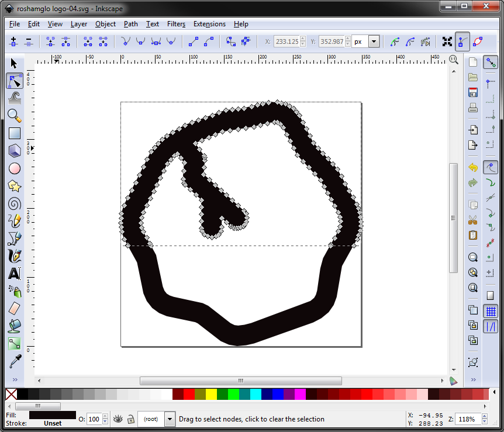Open the File menu

15,24
